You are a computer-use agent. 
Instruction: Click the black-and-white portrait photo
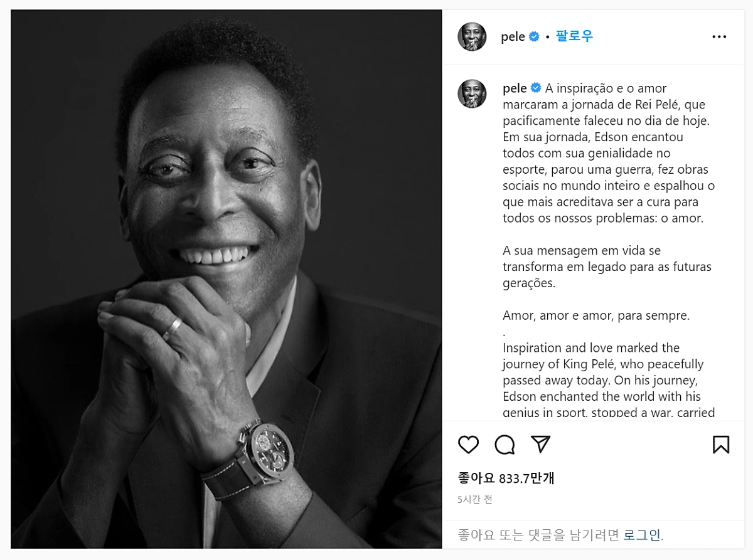pyautogui.click(x=227, y=279)
